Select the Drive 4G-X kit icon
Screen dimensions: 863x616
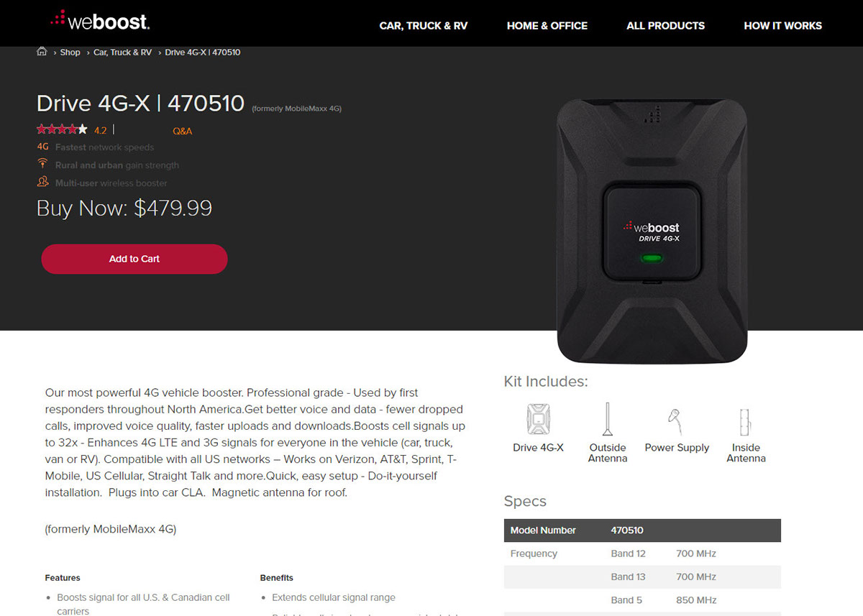point(538,418)
